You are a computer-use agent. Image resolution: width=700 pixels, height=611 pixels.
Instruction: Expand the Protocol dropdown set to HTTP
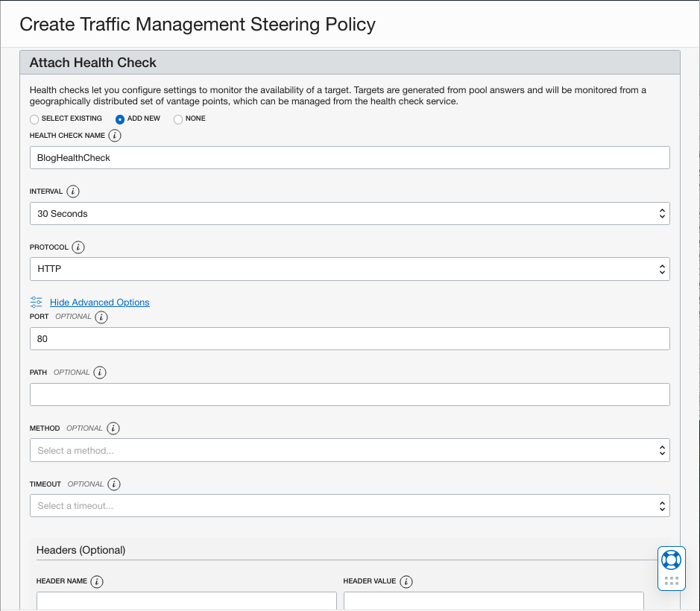coord(350,269)
